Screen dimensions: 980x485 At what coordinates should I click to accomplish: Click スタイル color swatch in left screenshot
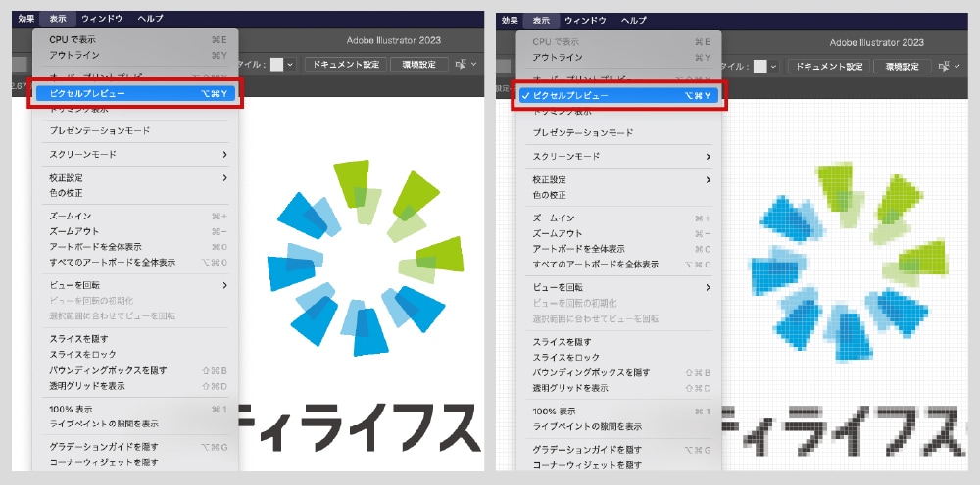(277, 65)
